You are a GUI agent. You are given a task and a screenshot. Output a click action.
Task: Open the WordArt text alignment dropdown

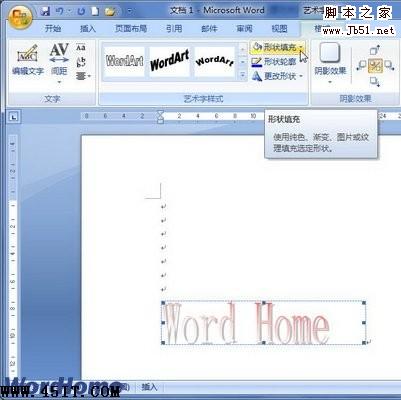click(x=83, y=76)
